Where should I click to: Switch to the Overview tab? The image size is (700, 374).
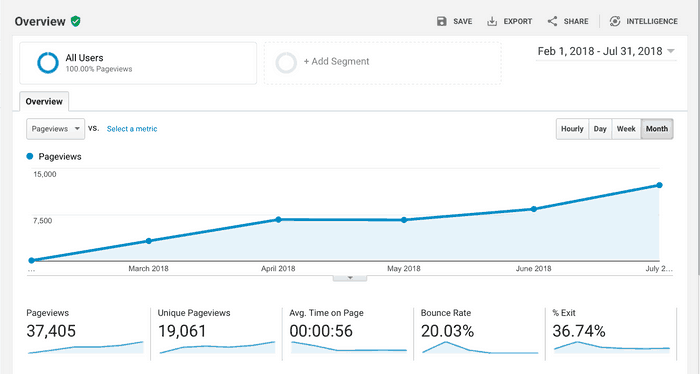click(x=44, y=101)
